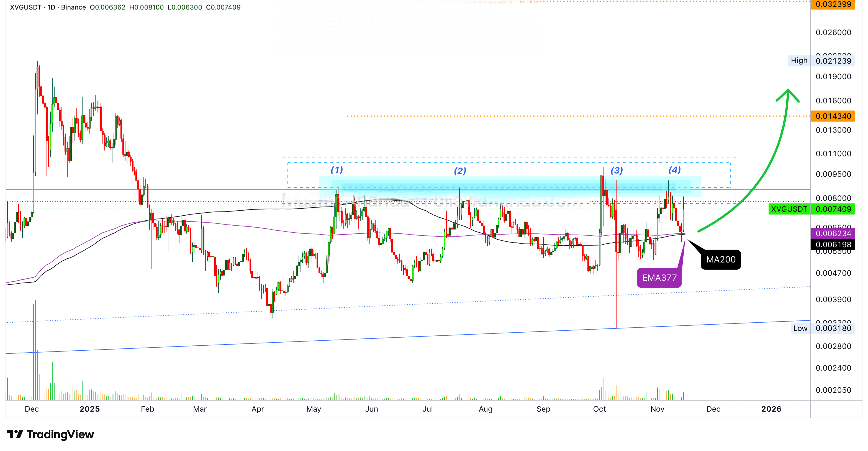Click the 0.008000 price axis tick
This screenshot has width=868, height=451.
(833, 198)
